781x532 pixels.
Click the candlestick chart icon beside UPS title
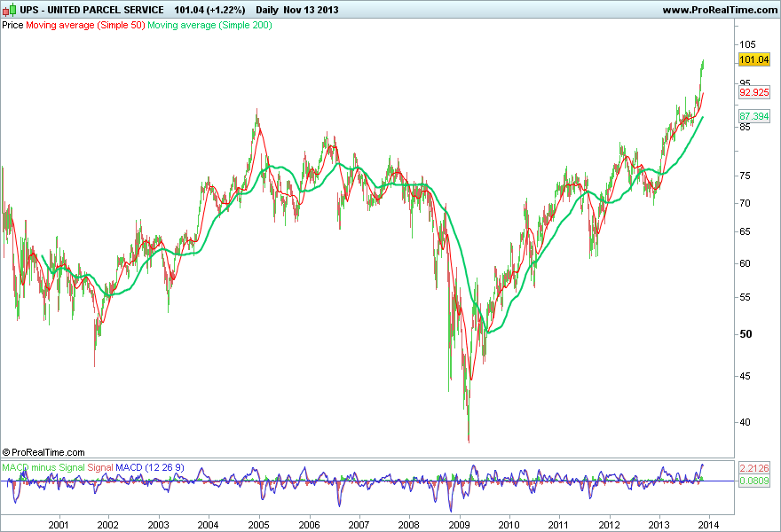[9, 10]
